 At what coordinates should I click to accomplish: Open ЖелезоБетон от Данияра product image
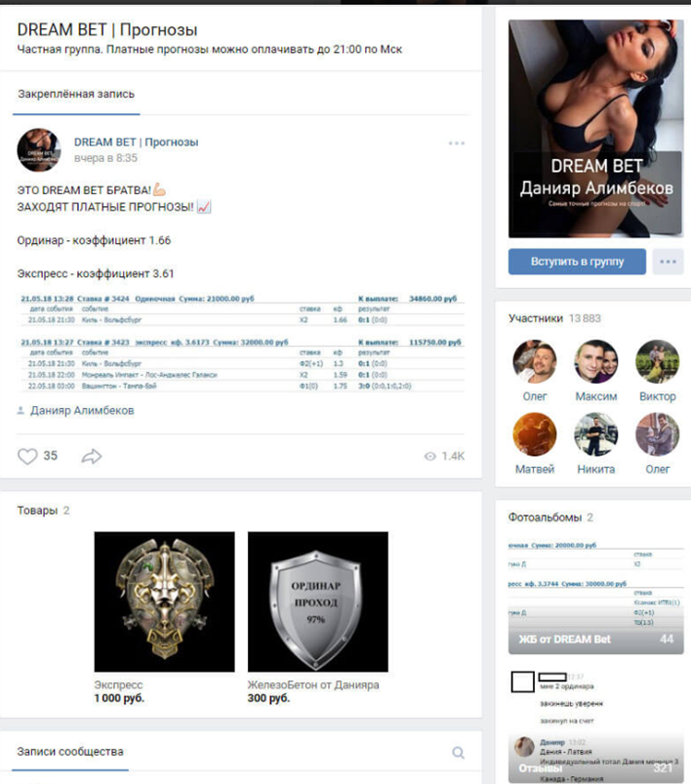(x=318, y=601)
